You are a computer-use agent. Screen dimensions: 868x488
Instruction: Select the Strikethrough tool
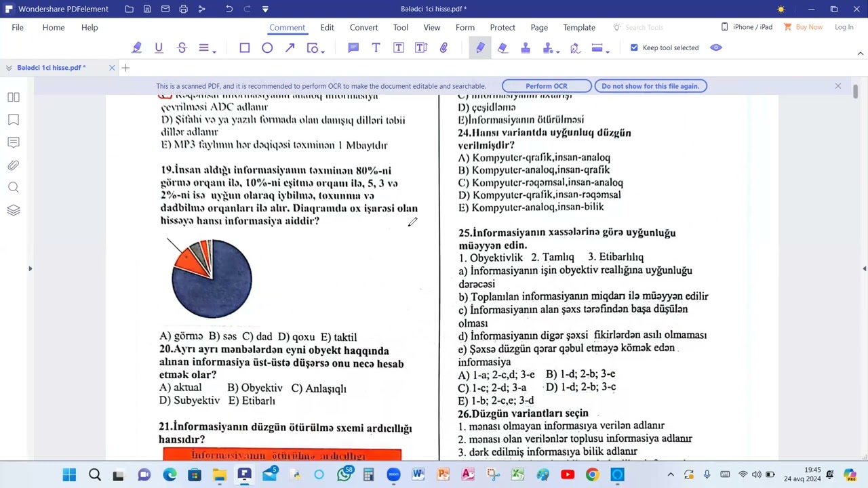point(182,47)
